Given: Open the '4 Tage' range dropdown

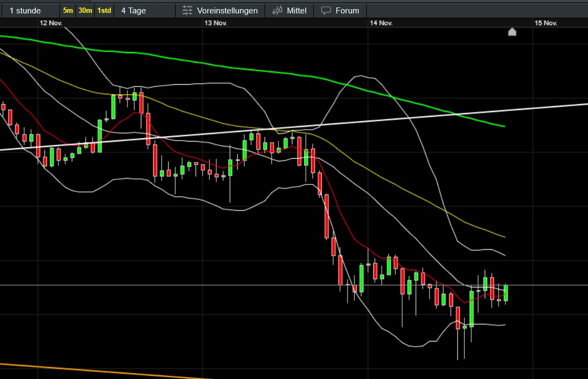Looking at the screenshot, I should pyautogui.click(x=133, y=11).
